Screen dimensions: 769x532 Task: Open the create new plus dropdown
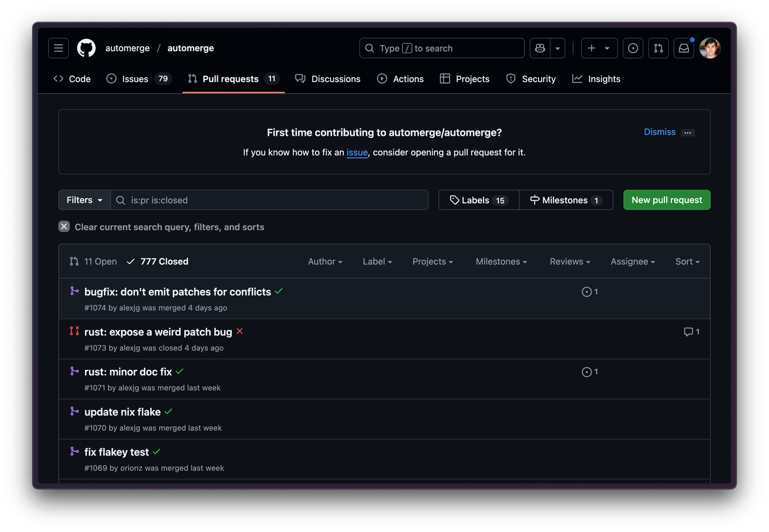click(599, 48)
